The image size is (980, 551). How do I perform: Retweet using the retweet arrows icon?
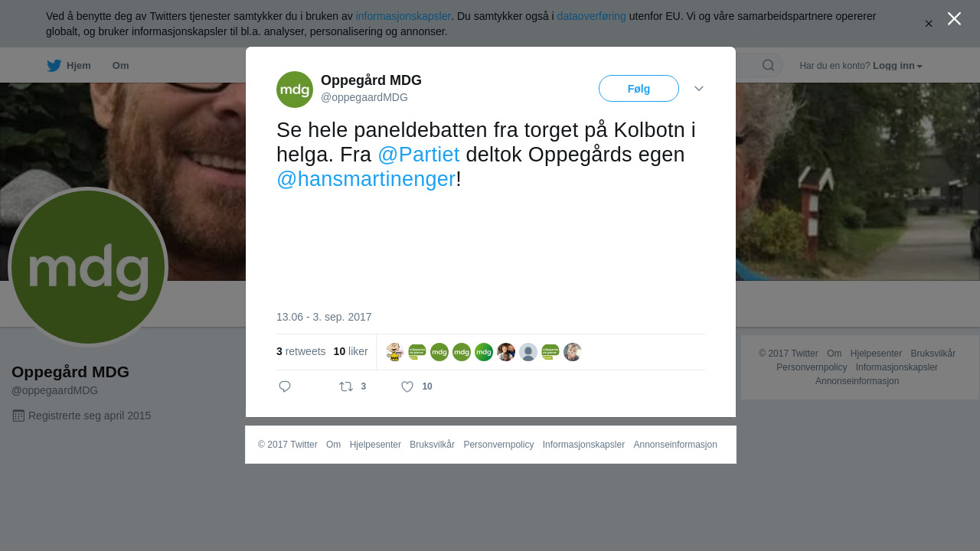tap(346, 386)
